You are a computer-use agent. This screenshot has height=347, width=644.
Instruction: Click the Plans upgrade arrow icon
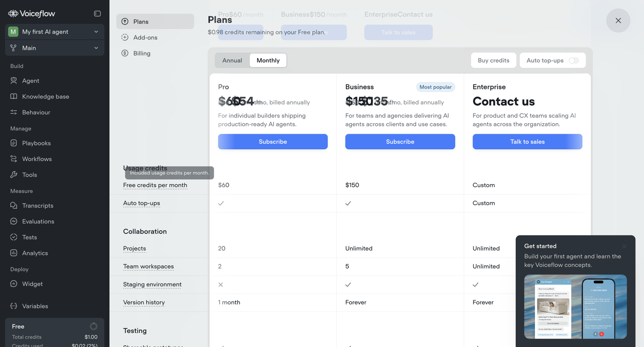tap(125, 21)
